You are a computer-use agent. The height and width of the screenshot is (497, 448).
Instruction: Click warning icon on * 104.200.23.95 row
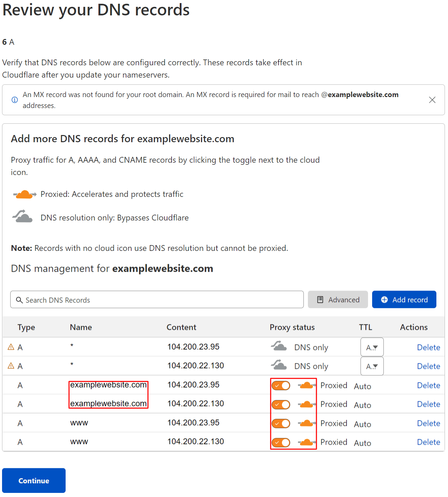click(11, 347)
